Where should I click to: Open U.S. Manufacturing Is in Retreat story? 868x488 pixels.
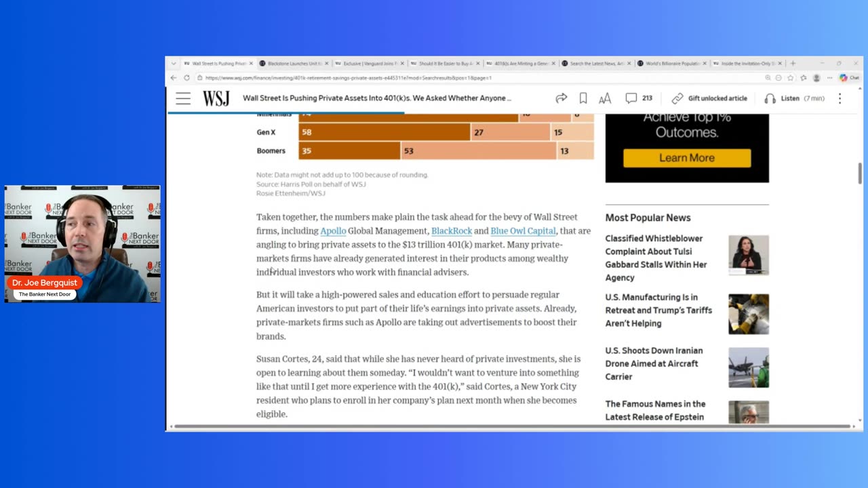click(658, 310)
